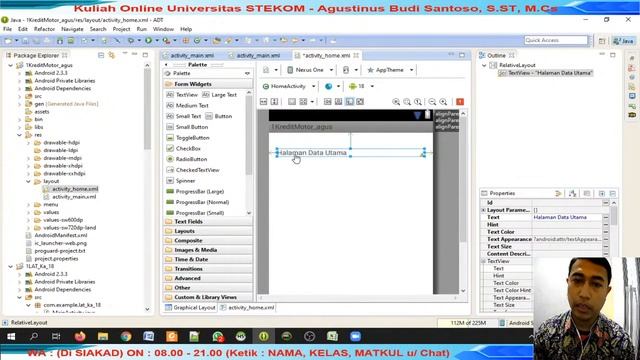Viewport: 640px width, 360px height.
Task: Open Custom & Library Views category
Action: click(208, 297)
